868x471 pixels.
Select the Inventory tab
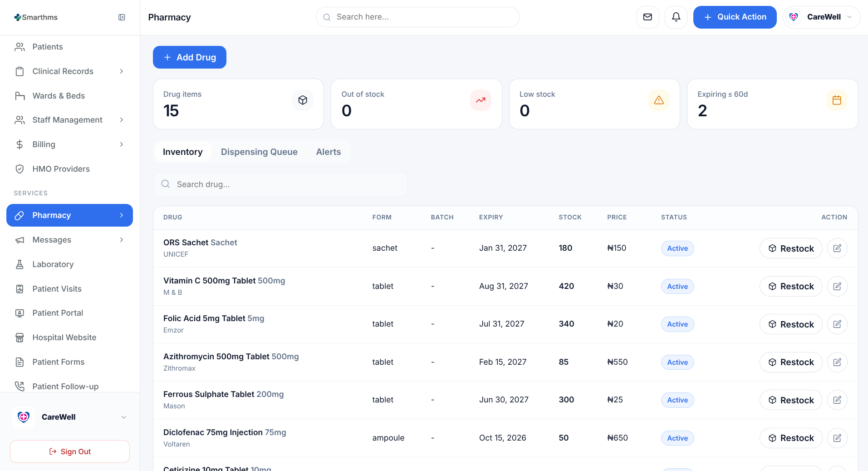coord(183,152)
